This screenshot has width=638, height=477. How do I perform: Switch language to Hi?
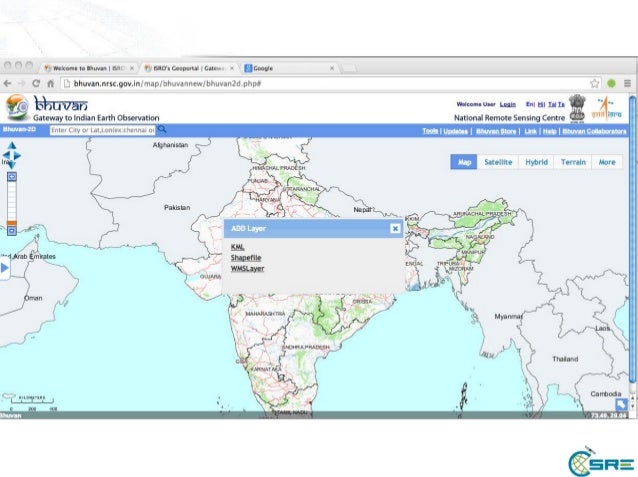tap(541, 104)
